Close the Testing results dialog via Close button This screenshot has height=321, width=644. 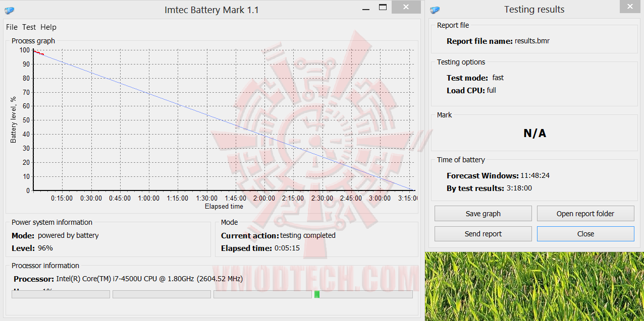[585, 234]
